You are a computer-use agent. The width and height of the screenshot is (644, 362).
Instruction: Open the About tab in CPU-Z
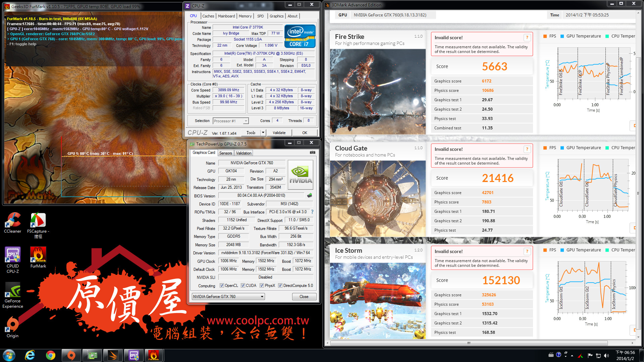[292, 16]
